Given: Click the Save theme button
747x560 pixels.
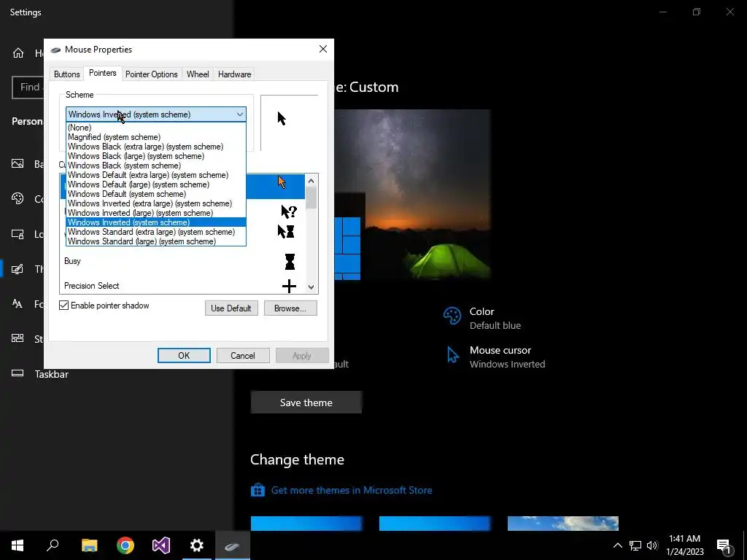Looking at the screenshot, I should tap(306, 402).
